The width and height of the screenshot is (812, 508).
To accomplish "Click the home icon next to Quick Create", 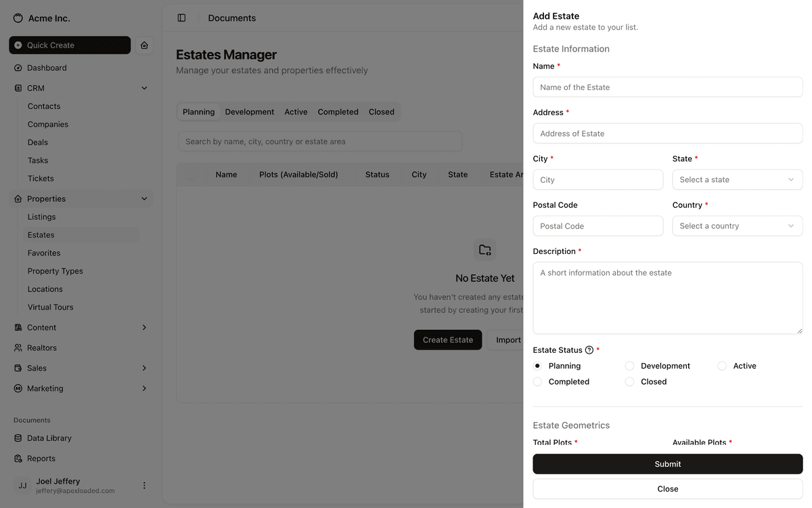I will pos(144,45).
